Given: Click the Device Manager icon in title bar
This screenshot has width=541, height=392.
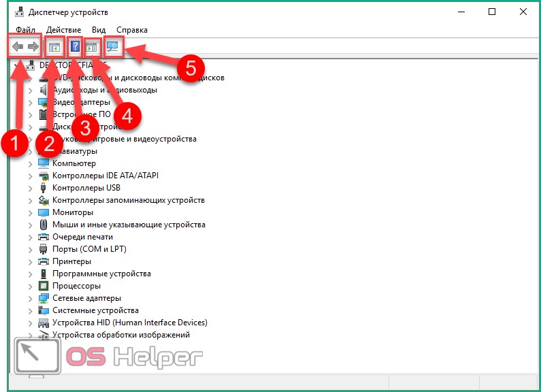Looking at the screenshot, I should (x=19, y=12).
